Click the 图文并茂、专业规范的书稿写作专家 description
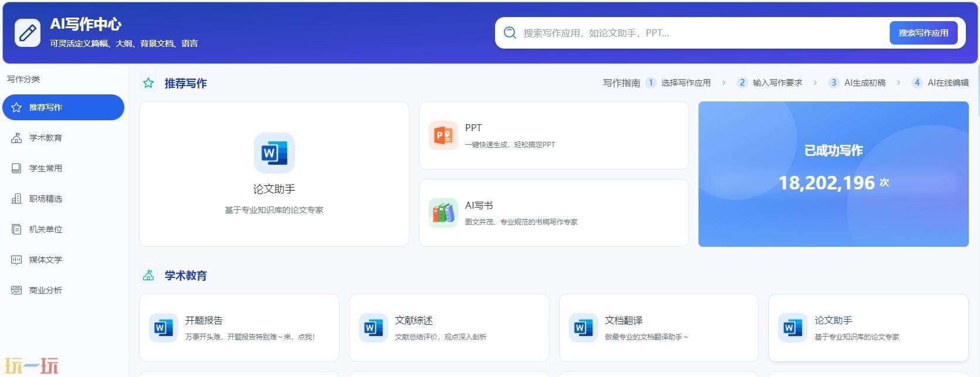Image resolution: width=980 pixels, height=377 pixels. coord(521,222)
